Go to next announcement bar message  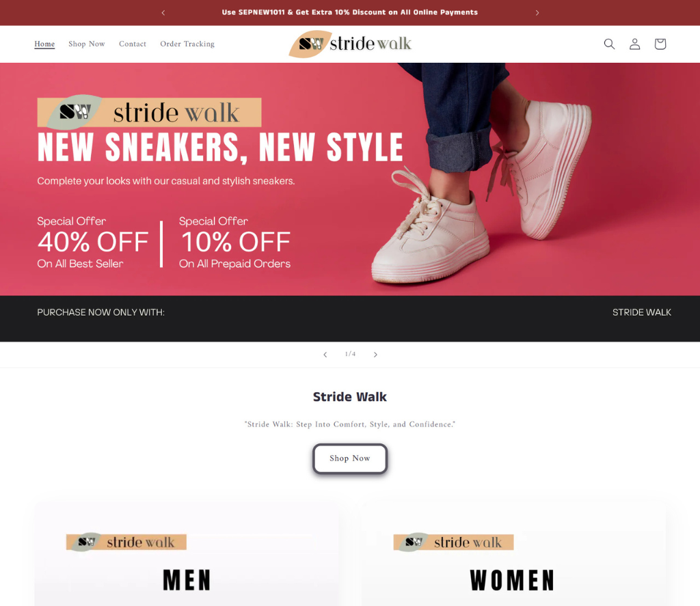pos(537,12)
